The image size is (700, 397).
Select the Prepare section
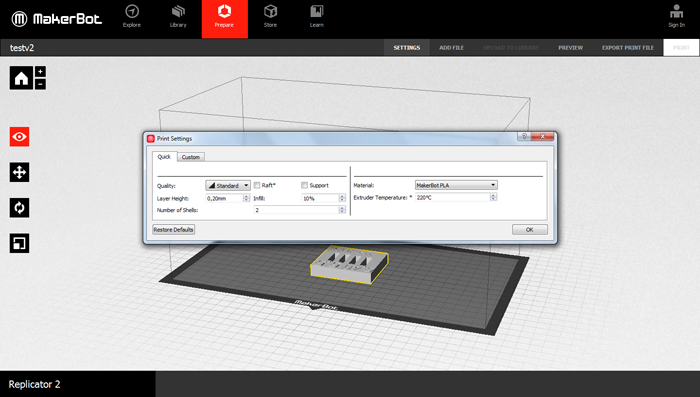click(x=225, y=19)
